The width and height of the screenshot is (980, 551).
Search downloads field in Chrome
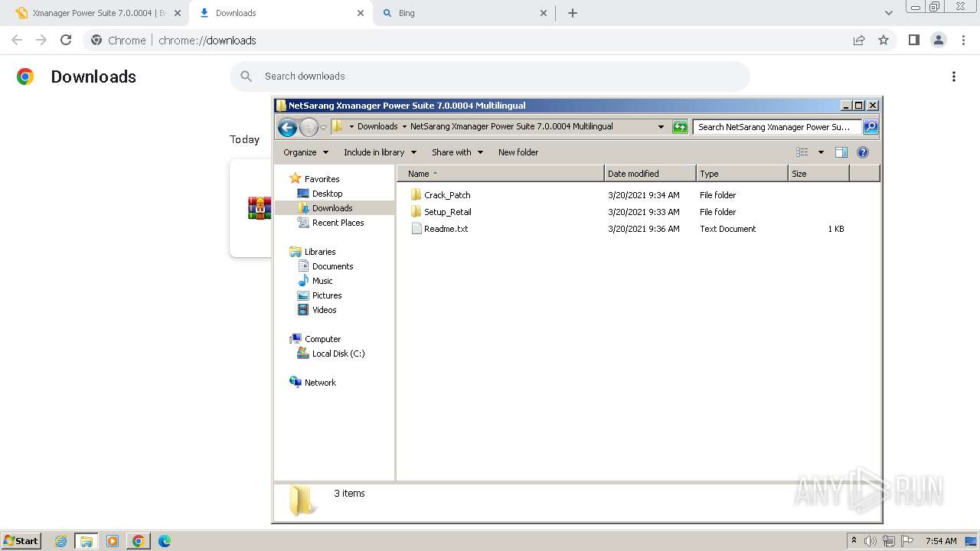pos(490,77)
